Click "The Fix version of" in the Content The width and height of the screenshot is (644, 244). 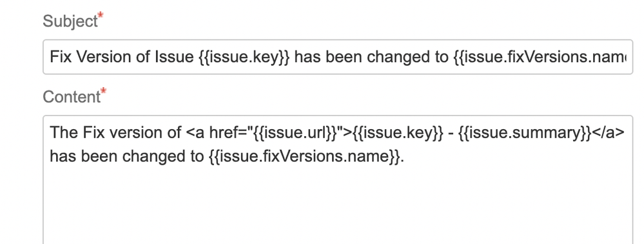(115, 132)
